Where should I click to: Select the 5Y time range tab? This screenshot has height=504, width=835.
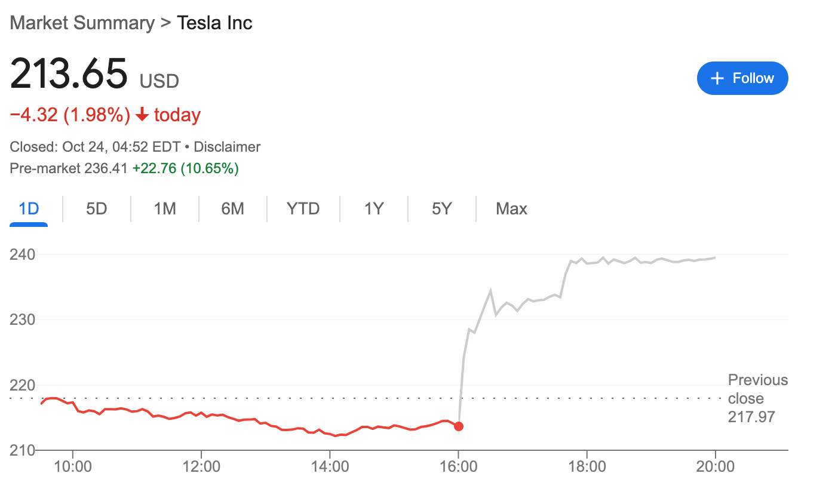pyautogui.click(x=441, y=208)
